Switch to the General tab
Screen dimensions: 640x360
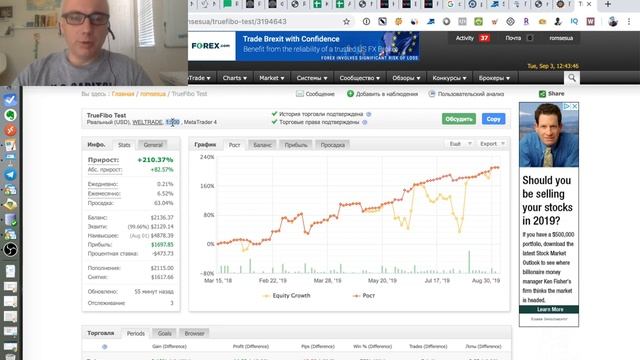coord(153,145)
